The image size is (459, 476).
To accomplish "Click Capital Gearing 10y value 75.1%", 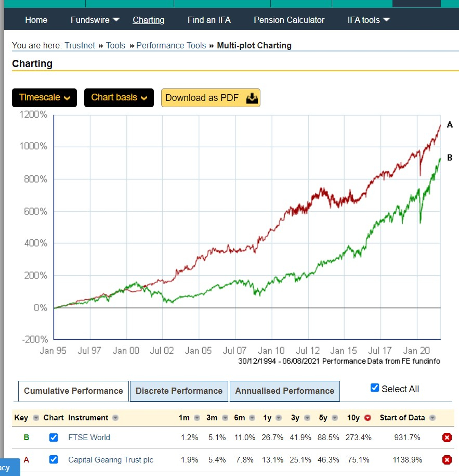I will coord(359,460).
